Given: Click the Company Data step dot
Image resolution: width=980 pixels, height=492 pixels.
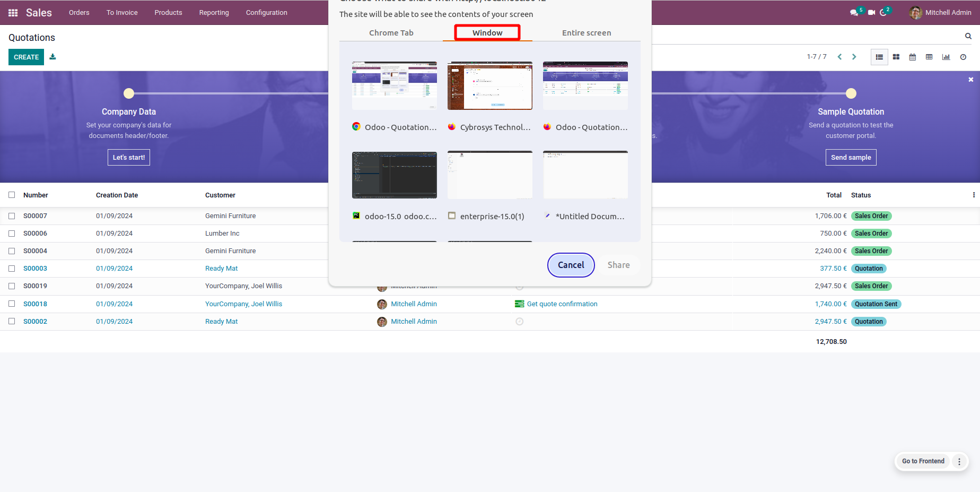Looking at the screenshot, I should point(129,93).
